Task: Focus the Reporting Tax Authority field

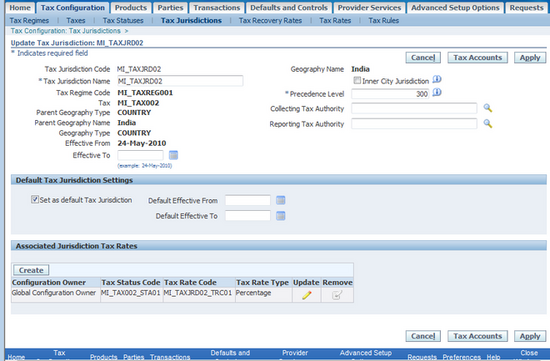Action: tap(414, 124)
